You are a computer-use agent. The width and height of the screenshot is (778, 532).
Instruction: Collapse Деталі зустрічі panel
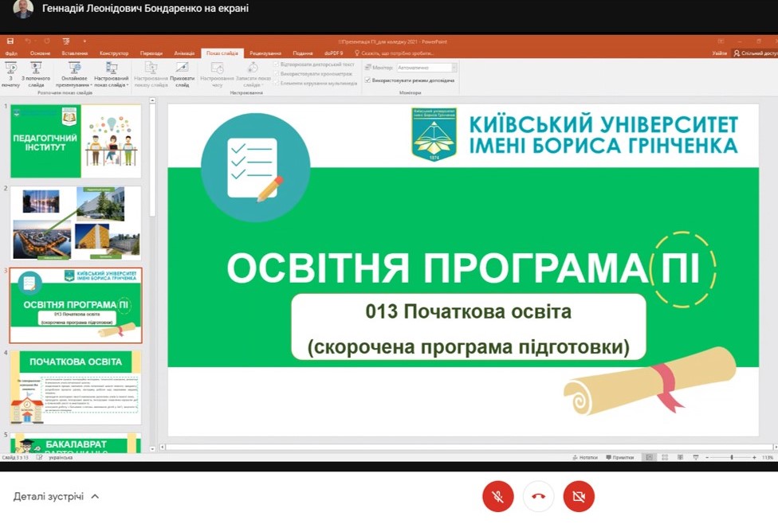pos(94,495)
